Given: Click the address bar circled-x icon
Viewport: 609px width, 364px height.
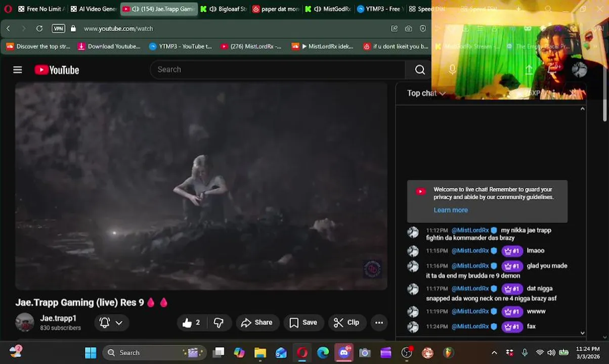Looking at the screenshot, I should tap(423, 29).
